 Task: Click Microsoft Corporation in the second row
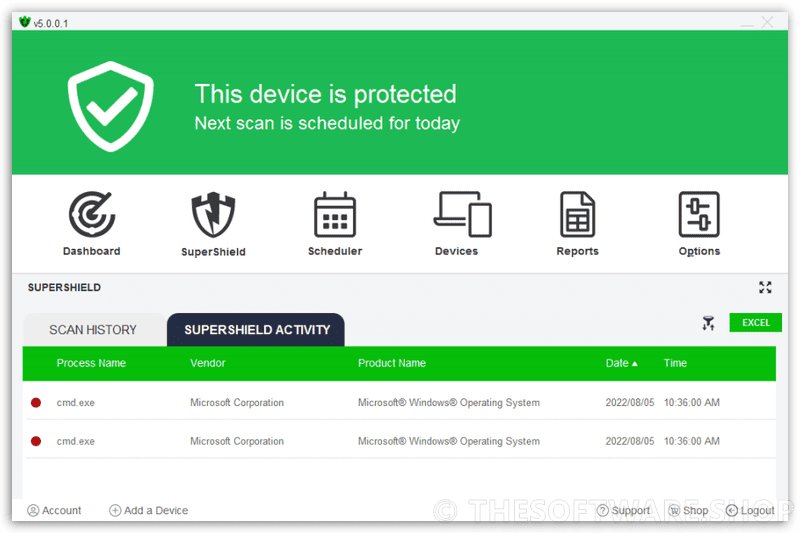point(237,441)
